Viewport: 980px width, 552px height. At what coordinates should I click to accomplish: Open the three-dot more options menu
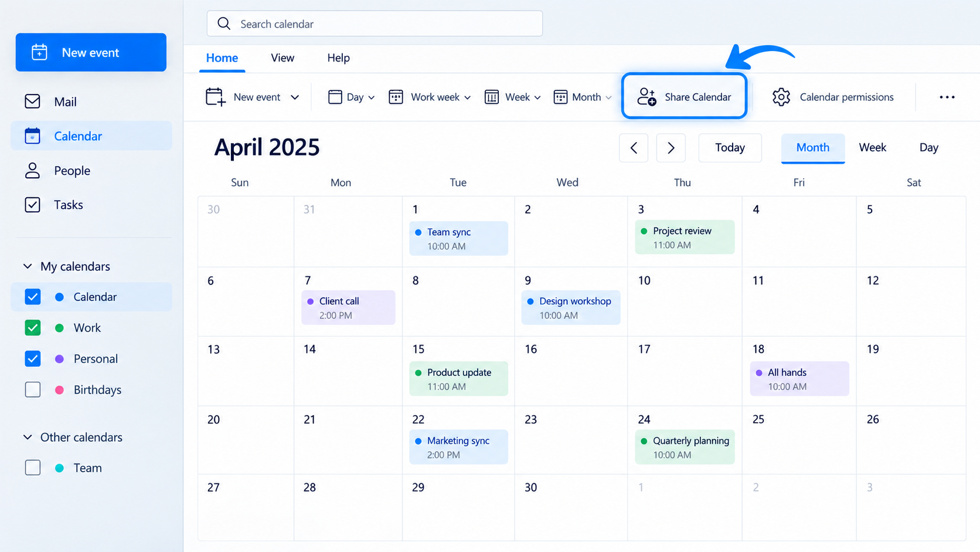(947, 97)
